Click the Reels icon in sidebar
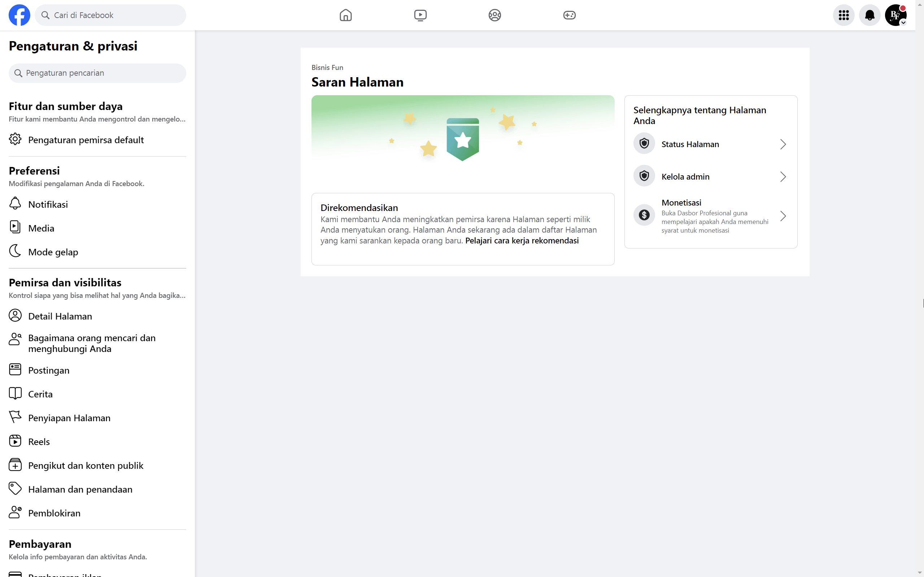The height and width of the screenshot is (577, 924). pyautogui.click(x=15, y=440)
